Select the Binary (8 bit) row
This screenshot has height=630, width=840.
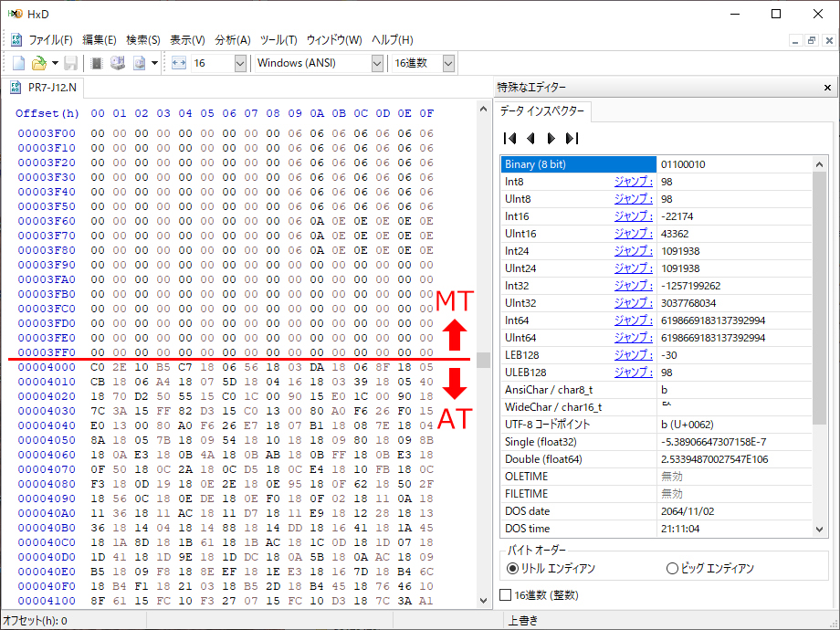coord(656,164)
